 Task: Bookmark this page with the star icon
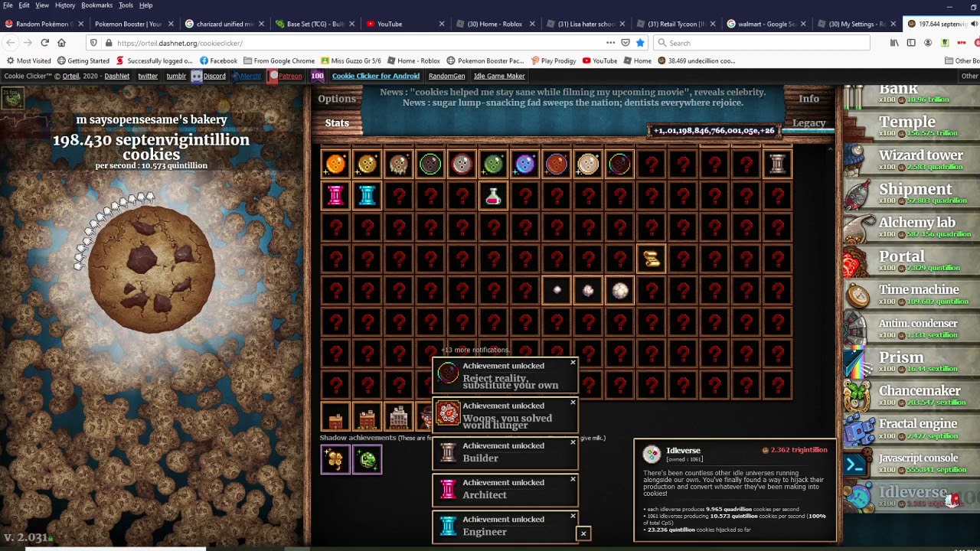[x=640, y=43]
